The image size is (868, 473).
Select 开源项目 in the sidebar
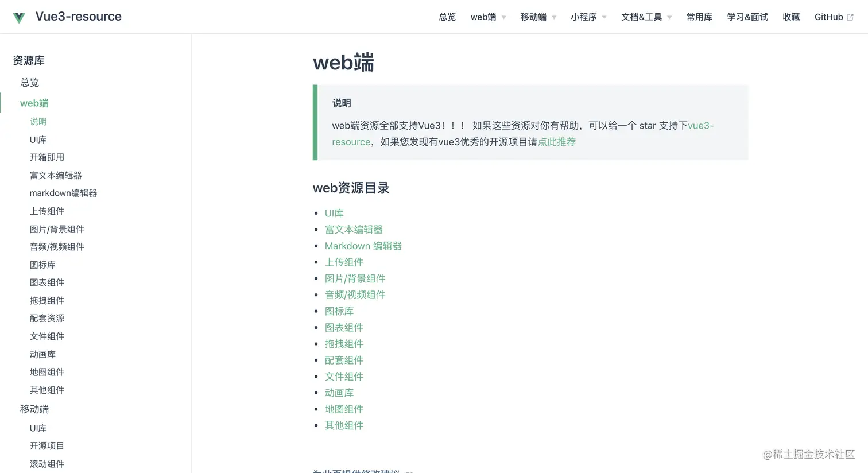(47, 446)
